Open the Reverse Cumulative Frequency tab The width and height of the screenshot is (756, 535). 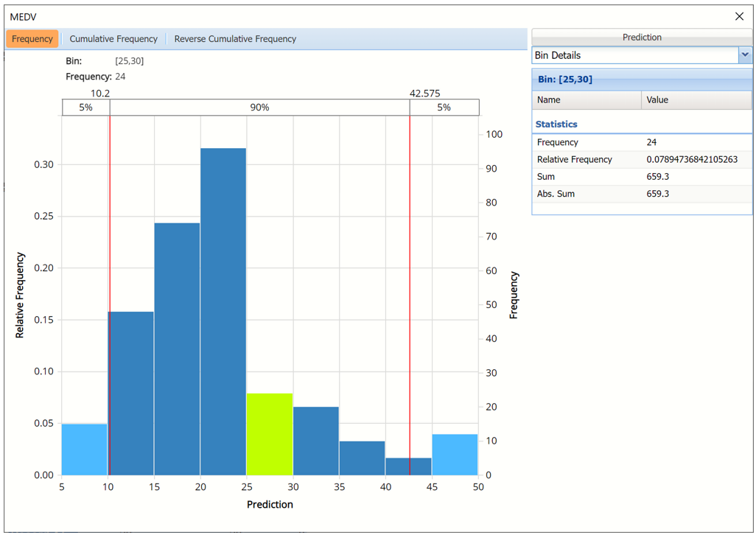point(235,39)
